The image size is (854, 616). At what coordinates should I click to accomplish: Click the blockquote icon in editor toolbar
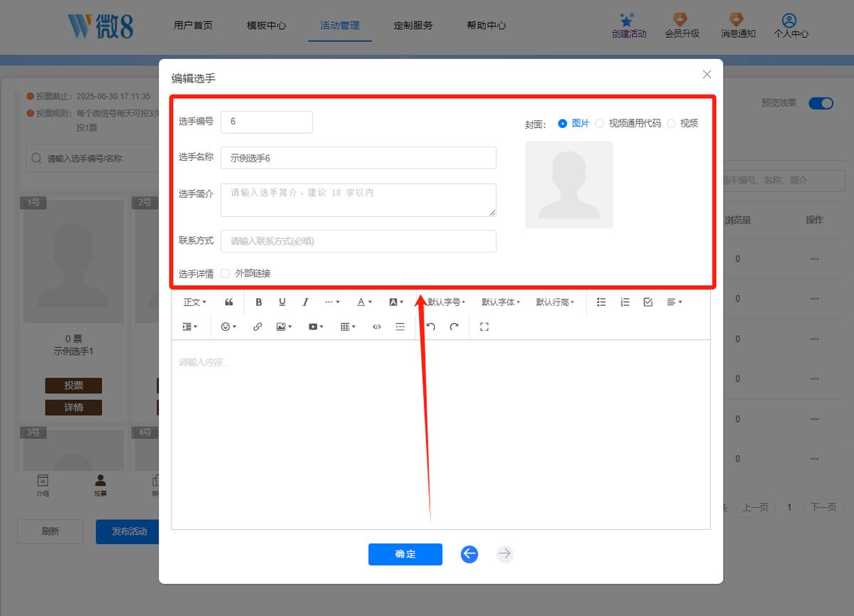tap(229, 302)
